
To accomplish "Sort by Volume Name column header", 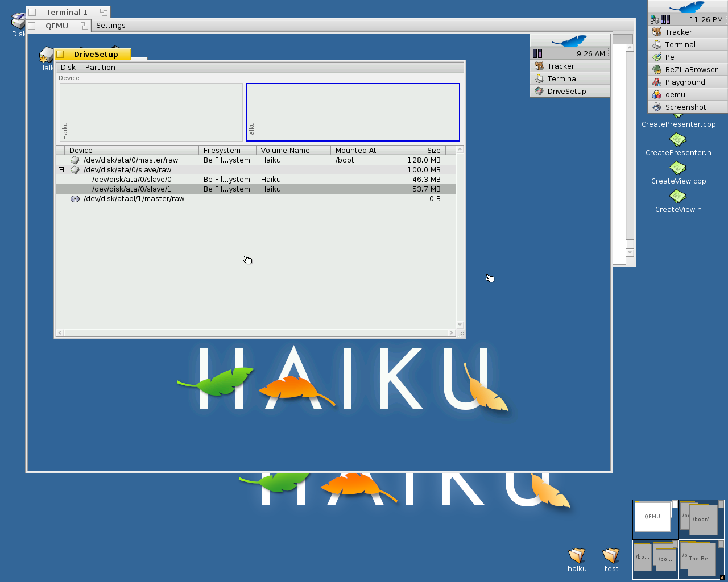I will (293, 151).
